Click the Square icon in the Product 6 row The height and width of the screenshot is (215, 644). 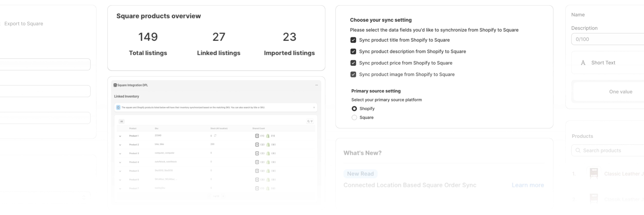click(x=257, y=180)
